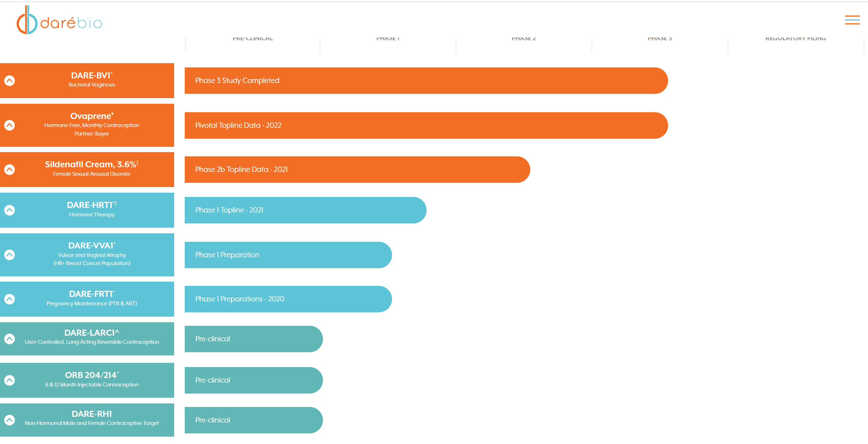Select Phase 1 Topline - 2021 bar
The image size is (868, 444).
[305, 210]
